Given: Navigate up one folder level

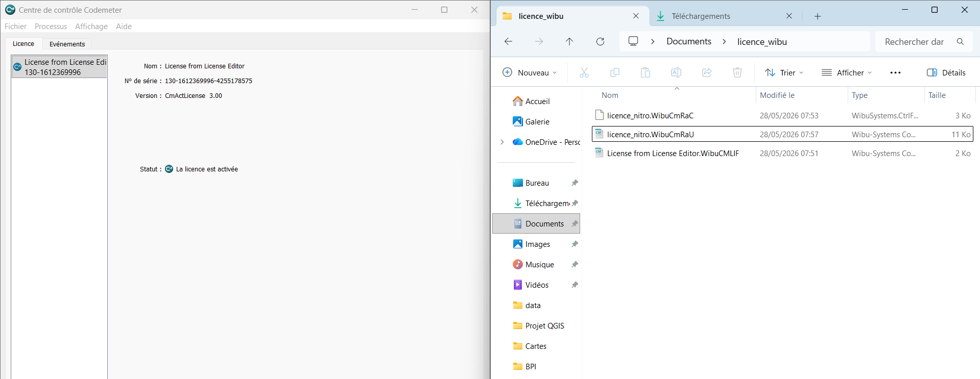Looking at the screenshot, I should click(569, 42).
